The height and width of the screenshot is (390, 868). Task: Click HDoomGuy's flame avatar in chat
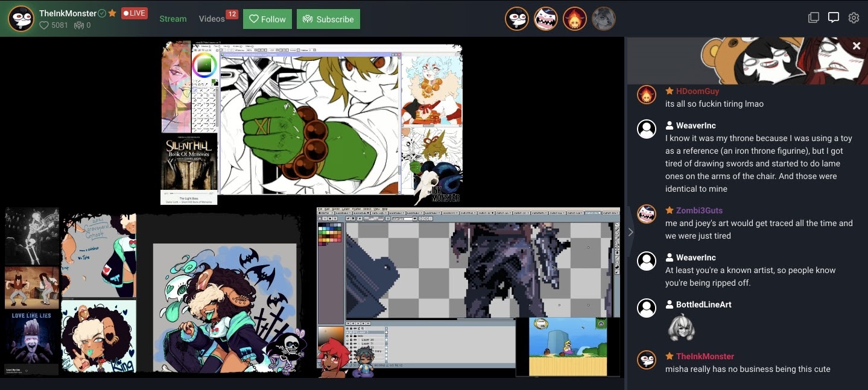click(x=647, y=95)
